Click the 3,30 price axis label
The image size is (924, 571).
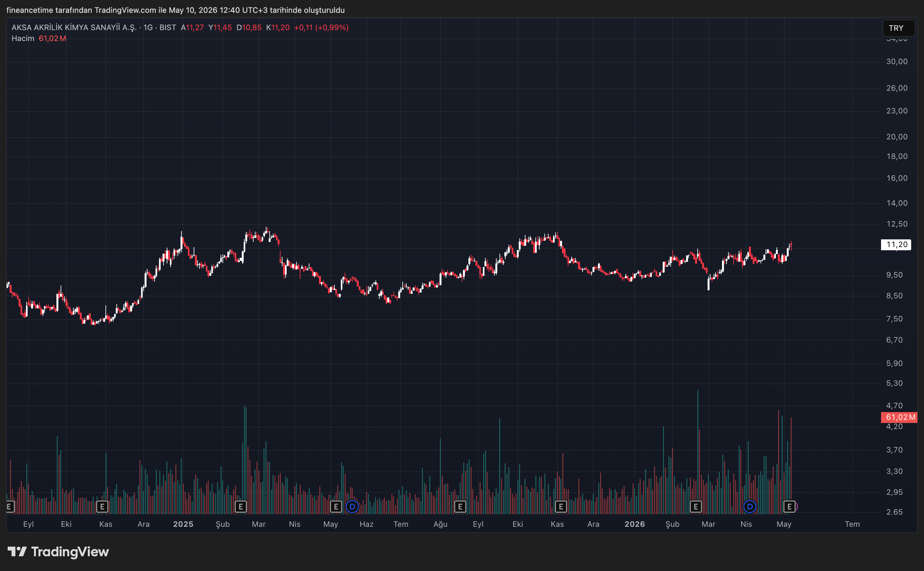[894, 471]
